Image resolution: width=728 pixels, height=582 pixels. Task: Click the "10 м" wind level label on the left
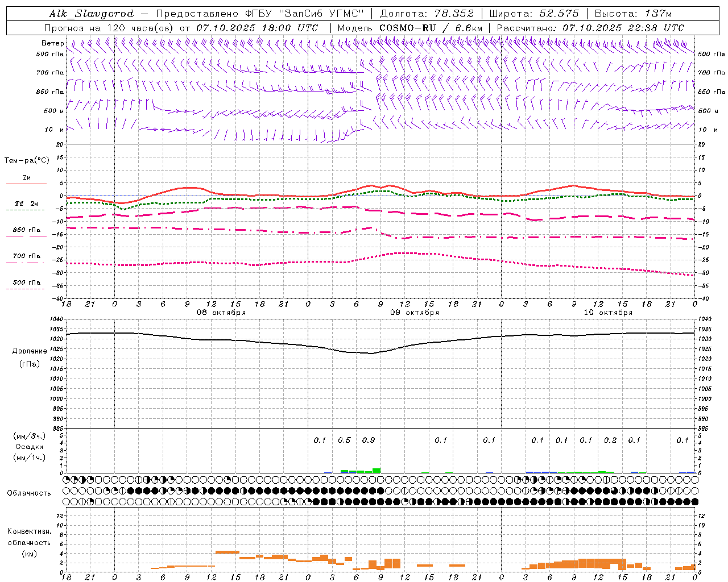click(55, 130)
